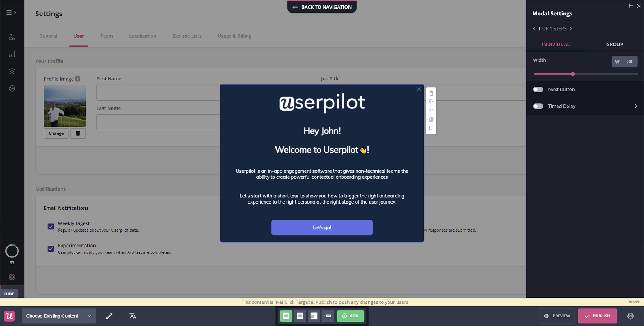Viewport: 644px width, 326px height.
Task: Open the help wheel icon in sidebar
Action: (12, 277)
